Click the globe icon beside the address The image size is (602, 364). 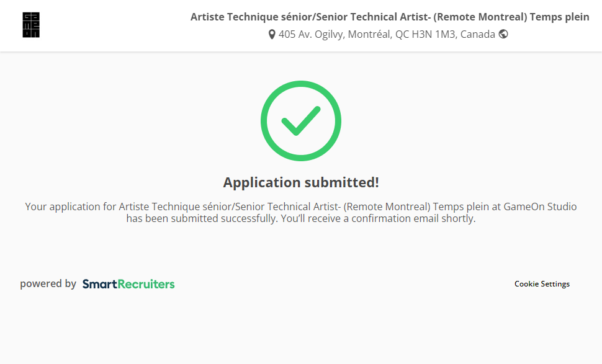[503, 34]
